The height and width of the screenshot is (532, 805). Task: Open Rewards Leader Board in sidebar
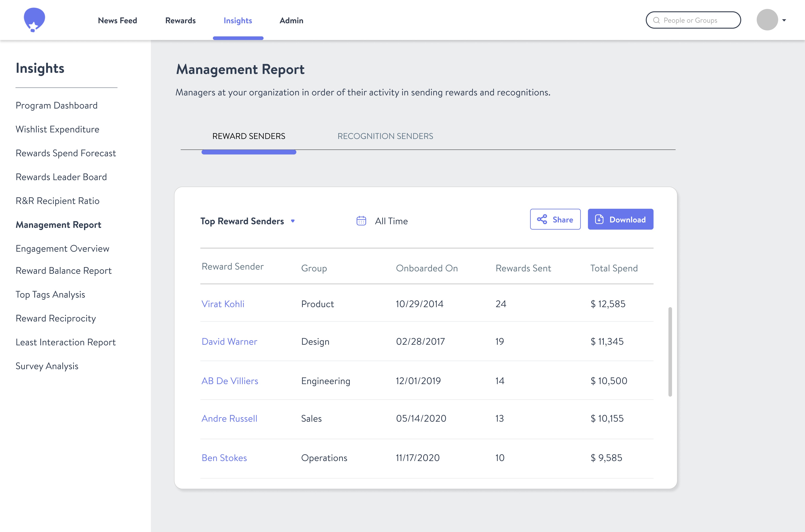pyautogui.click(x=61, y=177)
